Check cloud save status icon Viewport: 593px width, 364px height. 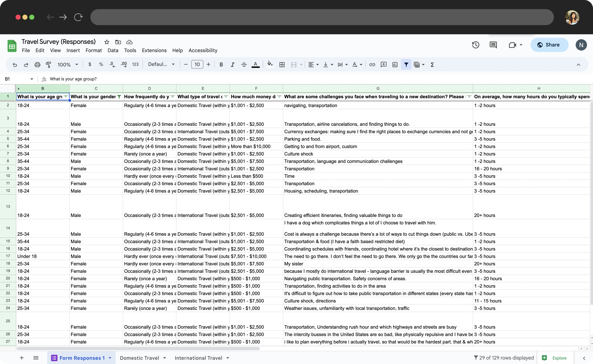[x=129, y=42]
